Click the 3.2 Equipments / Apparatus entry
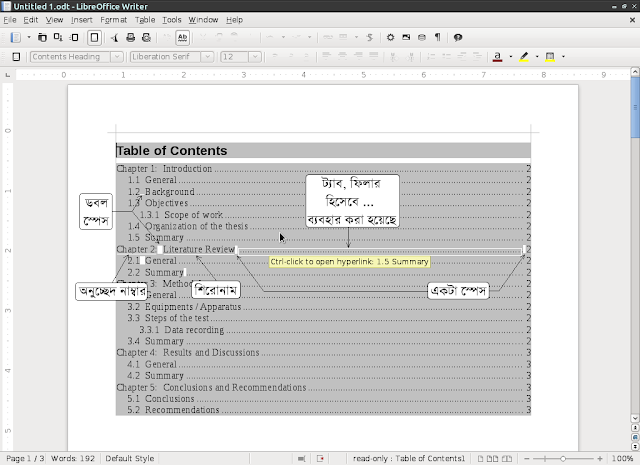The width and height of the screenshot is (640, 465). (329, 307)
